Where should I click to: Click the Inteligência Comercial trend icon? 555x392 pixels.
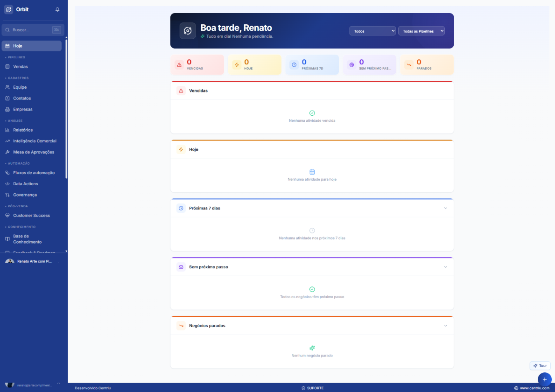[7, 141]
